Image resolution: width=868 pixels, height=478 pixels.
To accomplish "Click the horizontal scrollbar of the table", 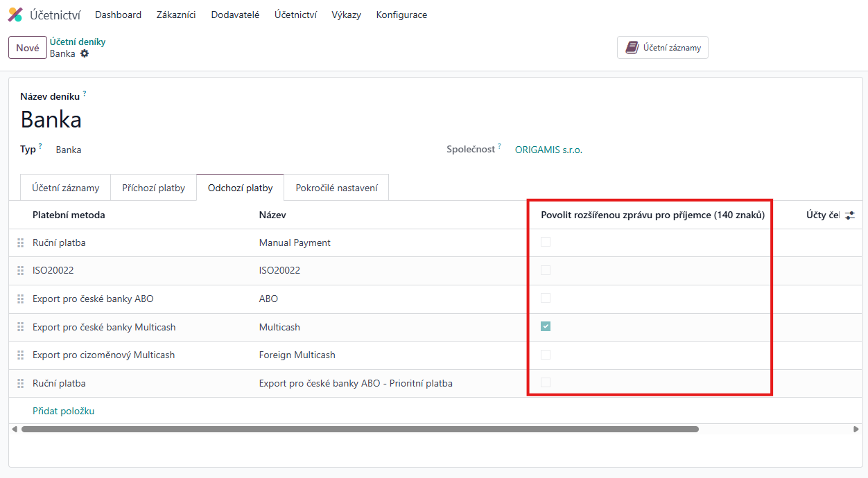I will (360, 429).
